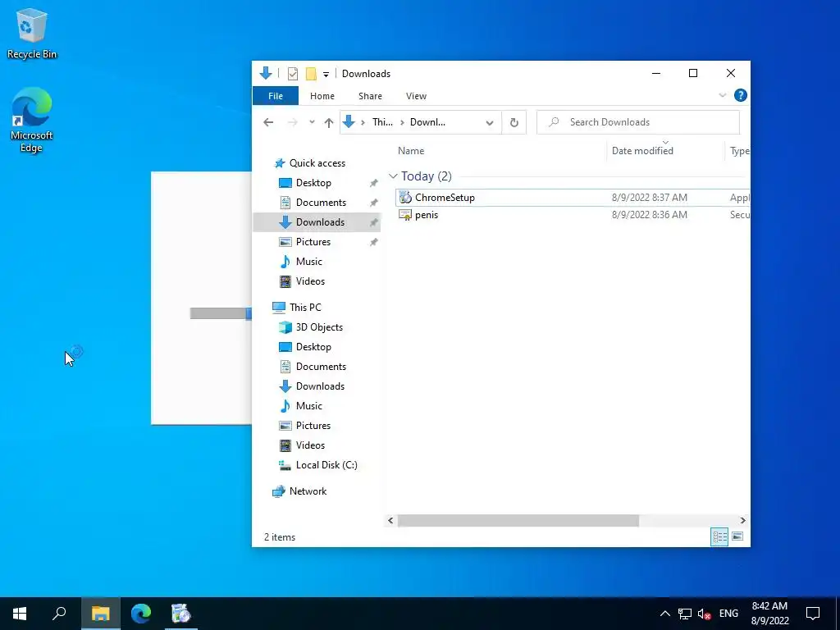840x630 pixels.
Task: Click the security certificate file icon
Action: [405, 215]
